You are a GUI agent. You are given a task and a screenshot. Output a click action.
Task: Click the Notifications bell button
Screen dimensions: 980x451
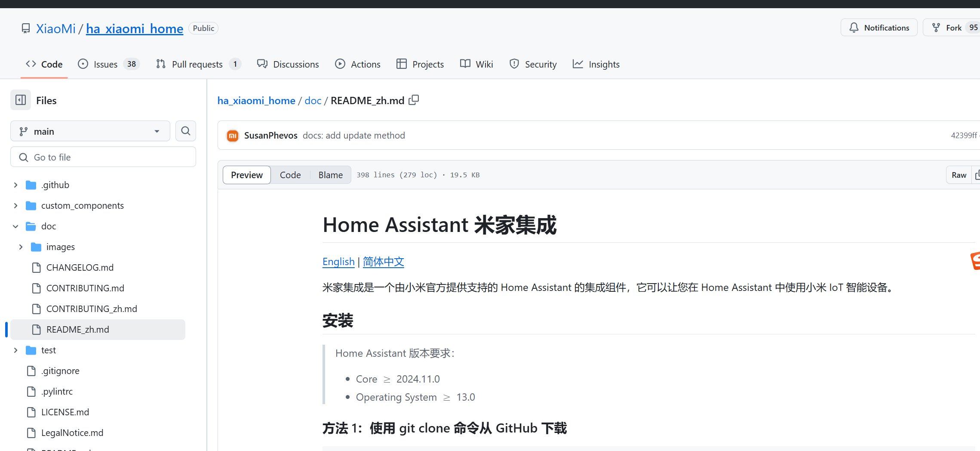click(x=879, y=28)
